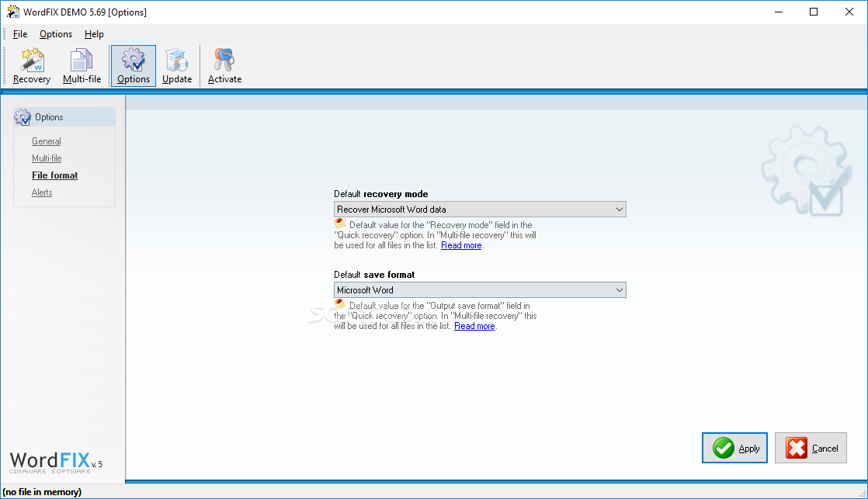The width and height of the screenshot is (868, 499).
Task: Select the Options gear toolbar icon
Action: [x=134, y=66]
